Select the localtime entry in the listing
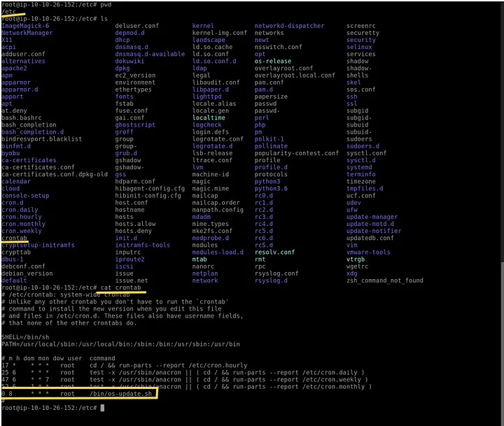 [x=209, y=118]
